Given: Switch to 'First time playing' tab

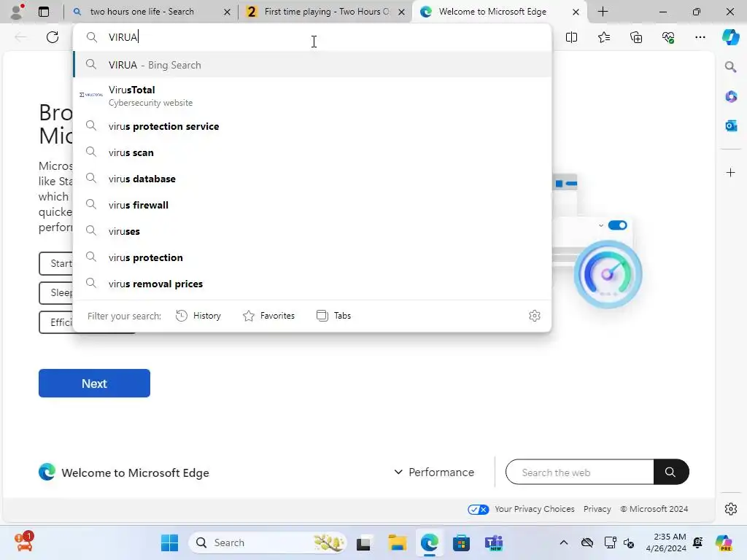Looking at the screenshot, I should pos(326,12).
